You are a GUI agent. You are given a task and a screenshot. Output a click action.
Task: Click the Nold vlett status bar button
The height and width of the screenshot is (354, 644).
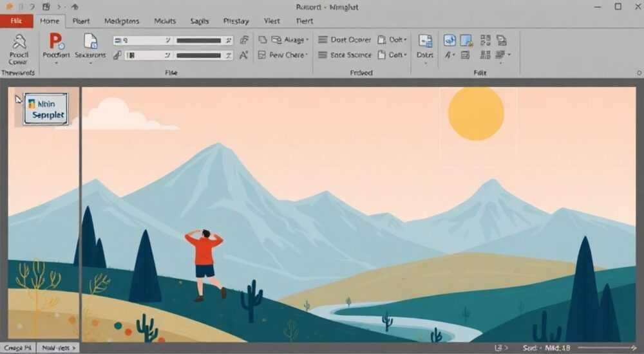pyautogui.click(x=59, y=348)
